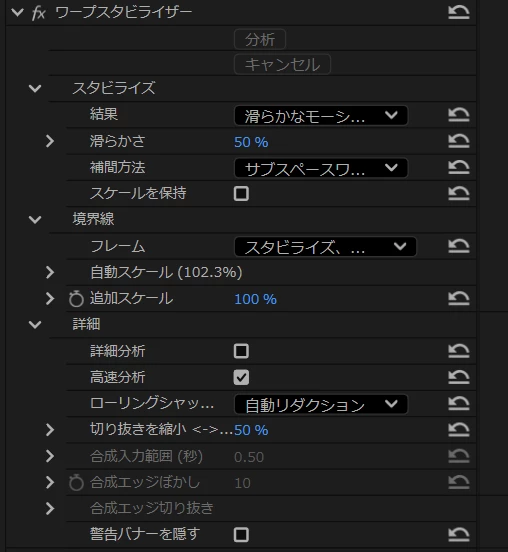Click the スタビライズ section label
The width and height of the screenshot is (508, 552).
[x=114, y=88]
